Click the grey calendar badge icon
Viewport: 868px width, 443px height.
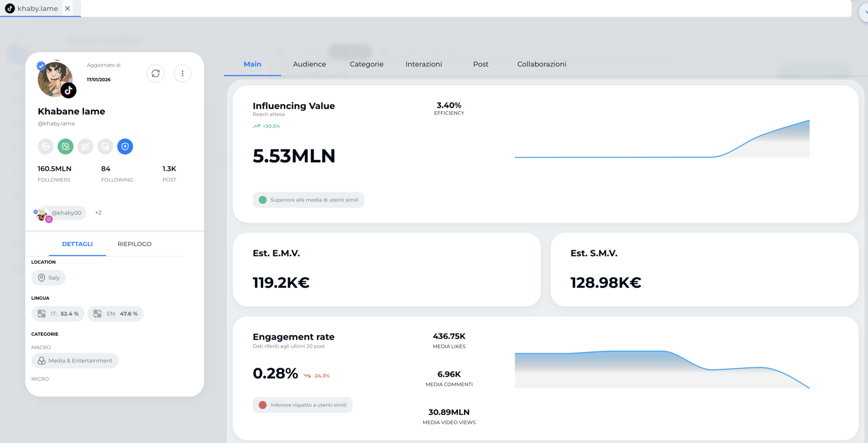tap(105, 146)
